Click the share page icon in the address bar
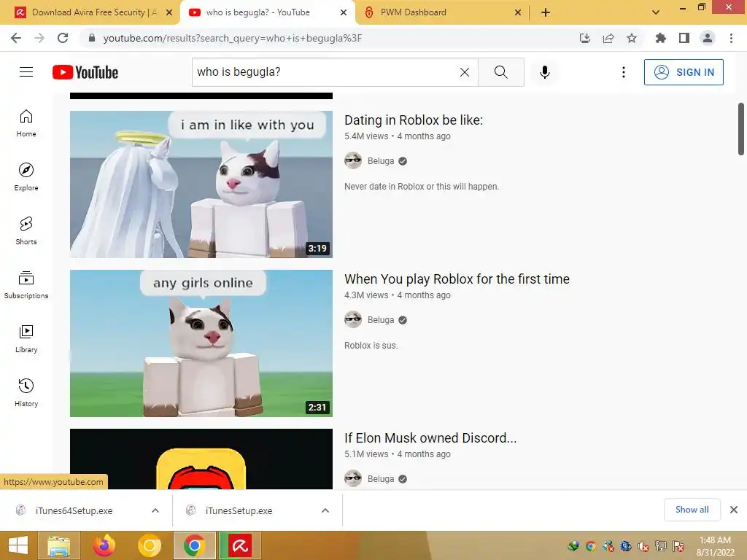This screenshot has height=560, width=747. [x=608, y=38]
